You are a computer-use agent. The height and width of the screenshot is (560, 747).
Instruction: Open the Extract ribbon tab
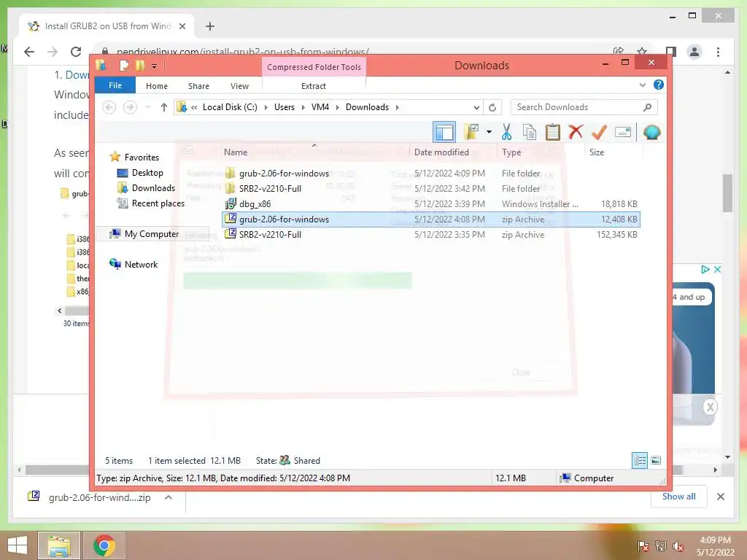(x=314, y=86)
